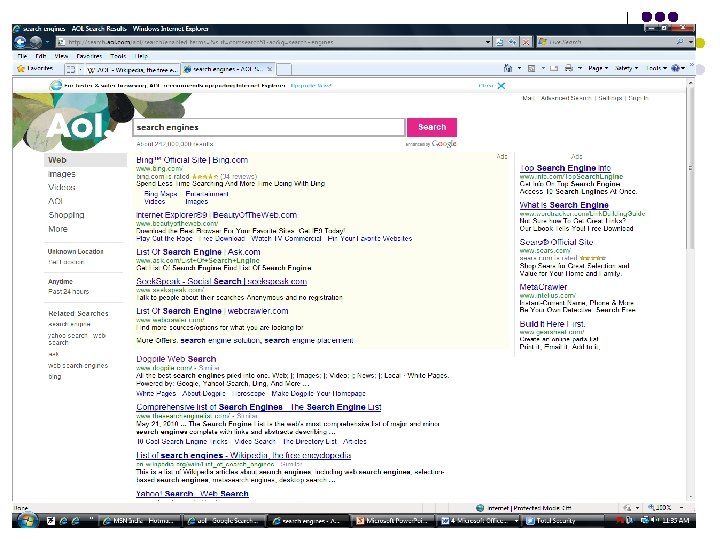Click into the browser address bar
The height and width of the screenshot is (540, 720).
pos(271,42)
